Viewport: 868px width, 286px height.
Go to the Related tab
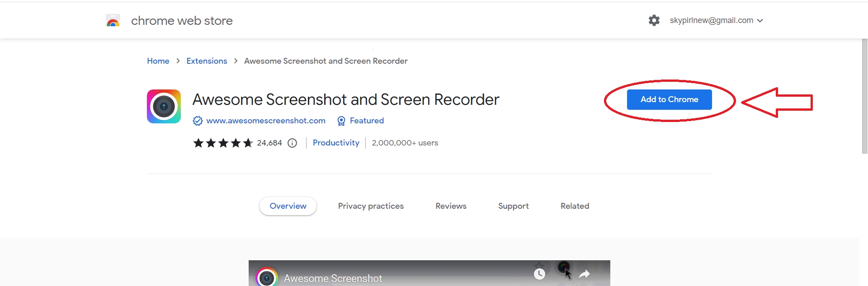pos(575,206)
